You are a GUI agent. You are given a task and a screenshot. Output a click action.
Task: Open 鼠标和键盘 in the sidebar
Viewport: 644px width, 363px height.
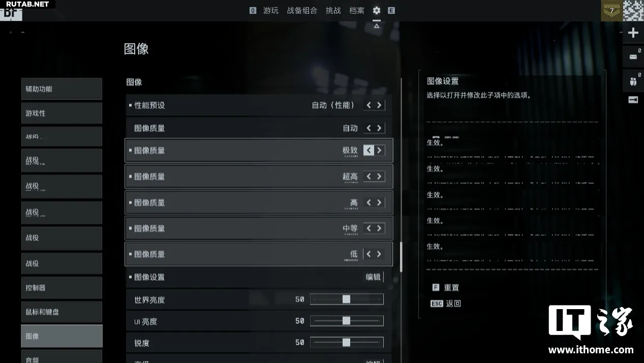pos(62,312)
